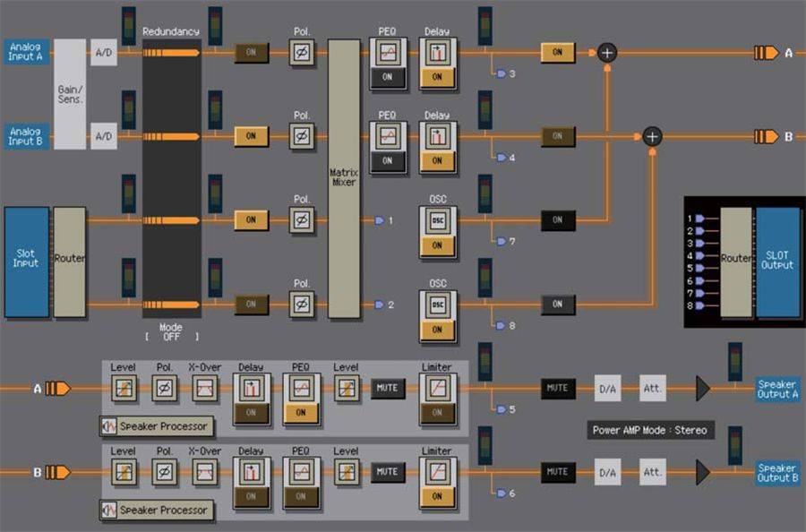806x532 pixels.
Task: Open Speaker B first Level icon
Action: pyautogui.click(x=123, y=471)
